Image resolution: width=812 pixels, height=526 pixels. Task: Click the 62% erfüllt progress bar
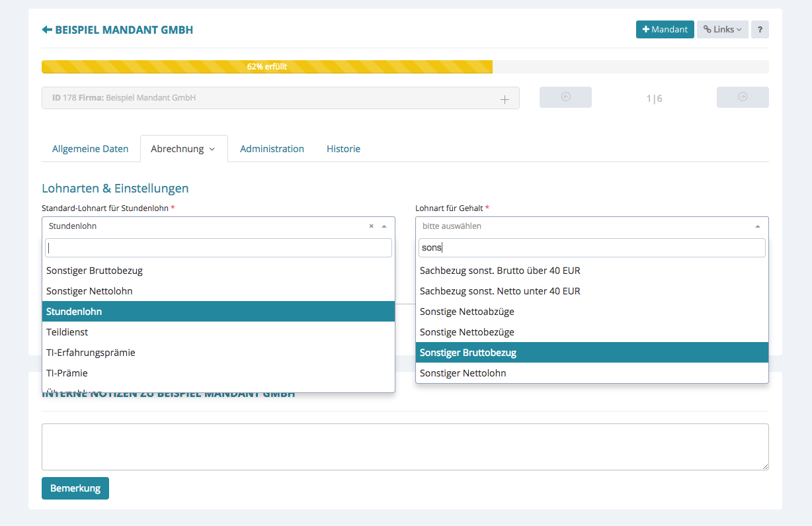[x=266, y=67]
